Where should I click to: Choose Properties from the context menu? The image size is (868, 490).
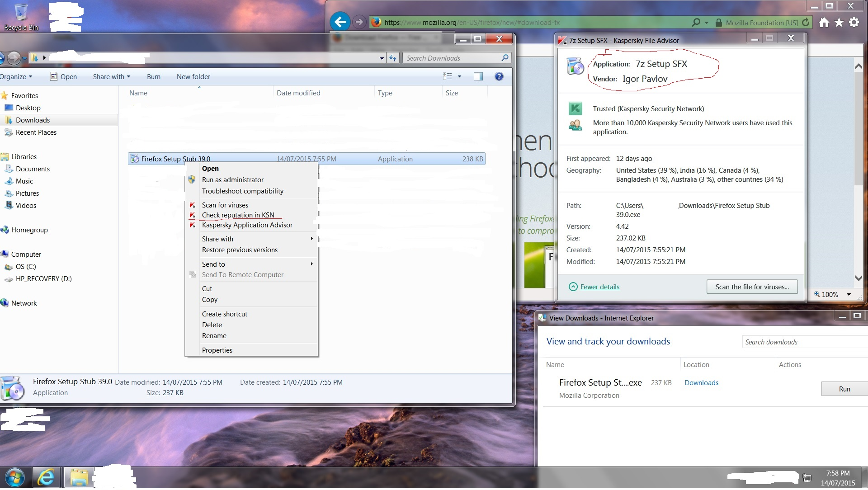pos(217,350)
